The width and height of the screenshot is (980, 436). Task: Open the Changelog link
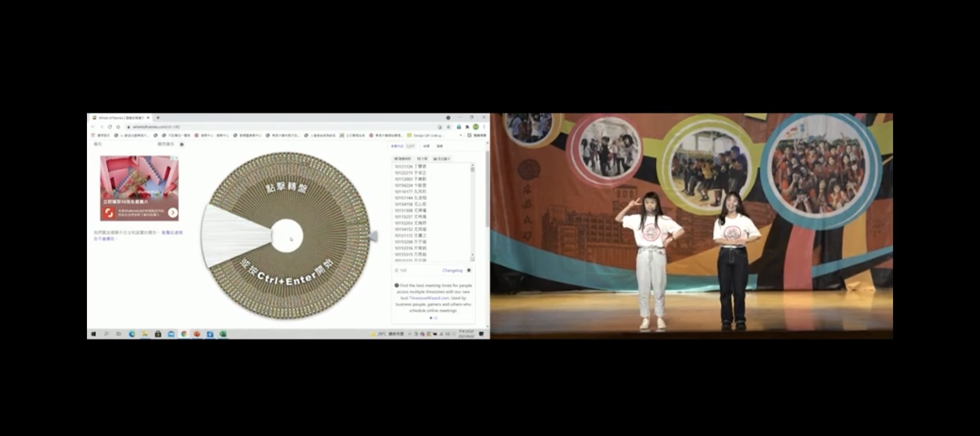(452, 270)
